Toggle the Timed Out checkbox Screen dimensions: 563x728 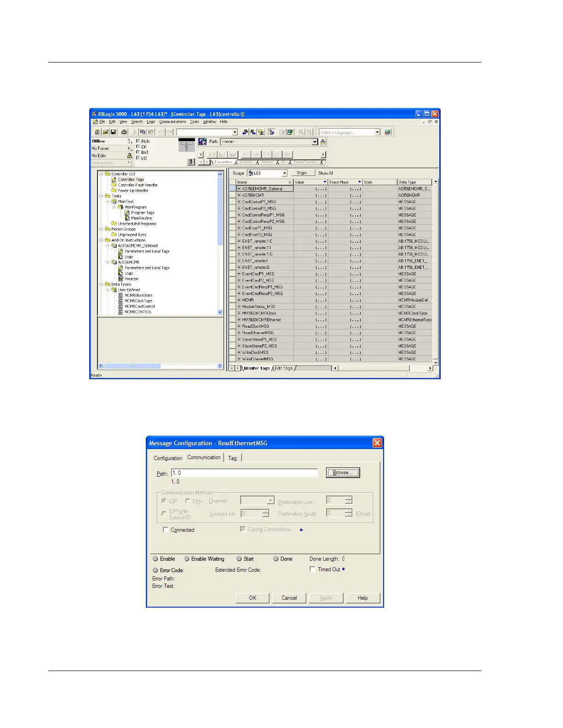click(313, 569)
